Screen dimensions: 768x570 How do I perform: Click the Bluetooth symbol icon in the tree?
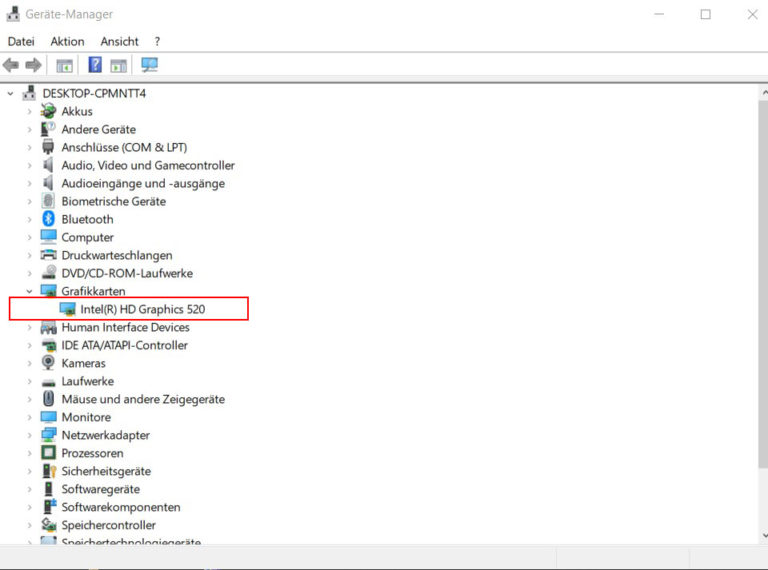pos(48,219)
